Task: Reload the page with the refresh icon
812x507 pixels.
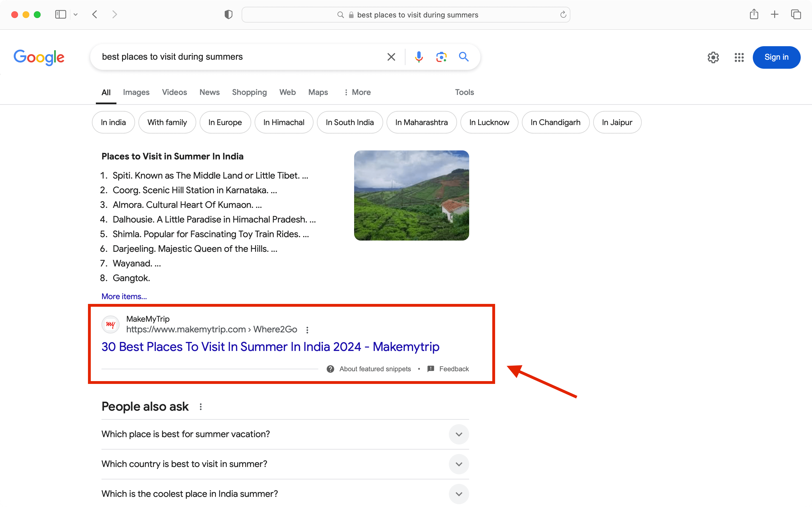Action: coord(563,14)
